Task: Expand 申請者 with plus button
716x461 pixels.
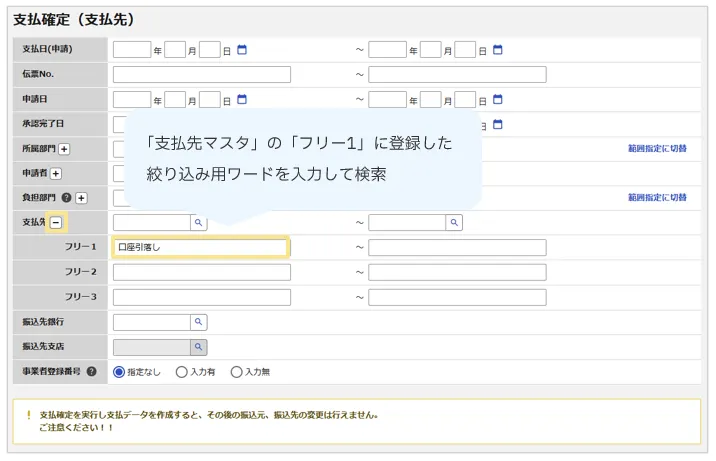Action: coord(56,174)
